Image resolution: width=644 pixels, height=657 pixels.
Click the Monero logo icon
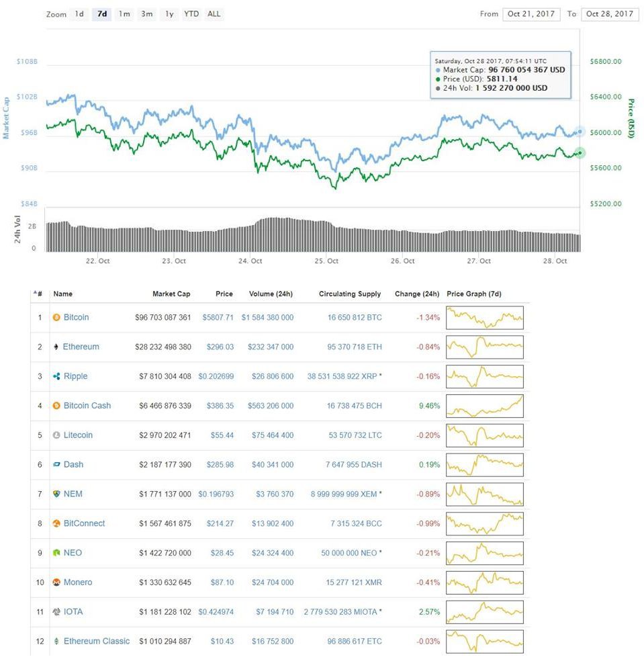(x=56, y=582)
